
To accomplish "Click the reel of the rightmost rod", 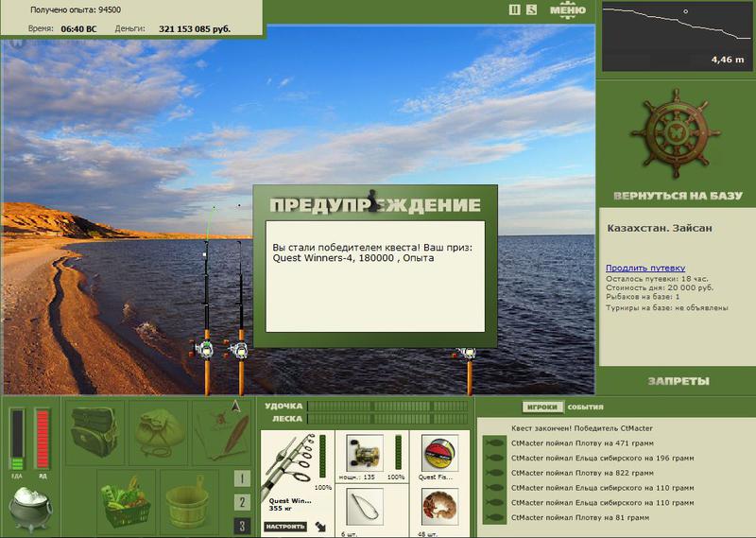I will click(x=467, y=355).
